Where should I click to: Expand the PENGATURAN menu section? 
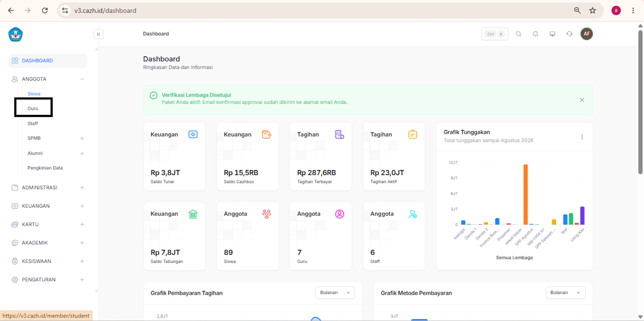[x=82, y=280]
